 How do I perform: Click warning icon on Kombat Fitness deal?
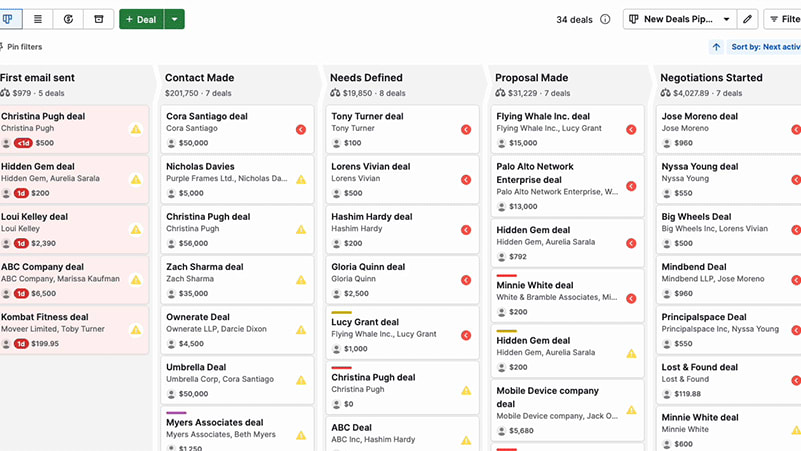[136, 330]
